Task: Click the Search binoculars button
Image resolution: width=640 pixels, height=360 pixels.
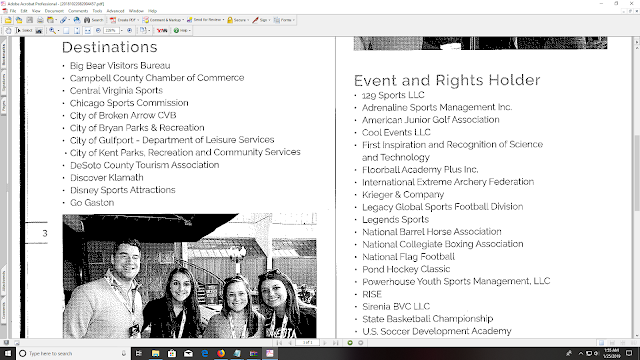Action: (x=94, y=20)
